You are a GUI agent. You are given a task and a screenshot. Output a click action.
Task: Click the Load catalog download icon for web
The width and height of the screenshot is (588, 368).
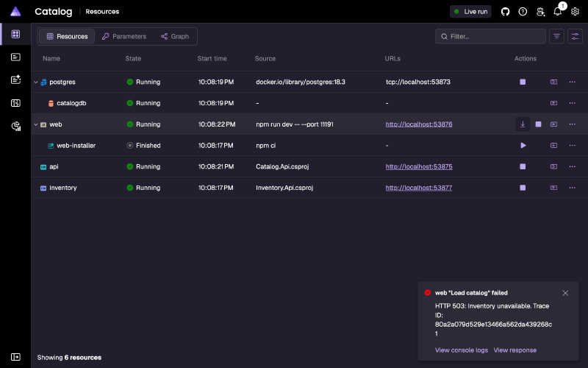pyautogui.click(x=523, y=124)
